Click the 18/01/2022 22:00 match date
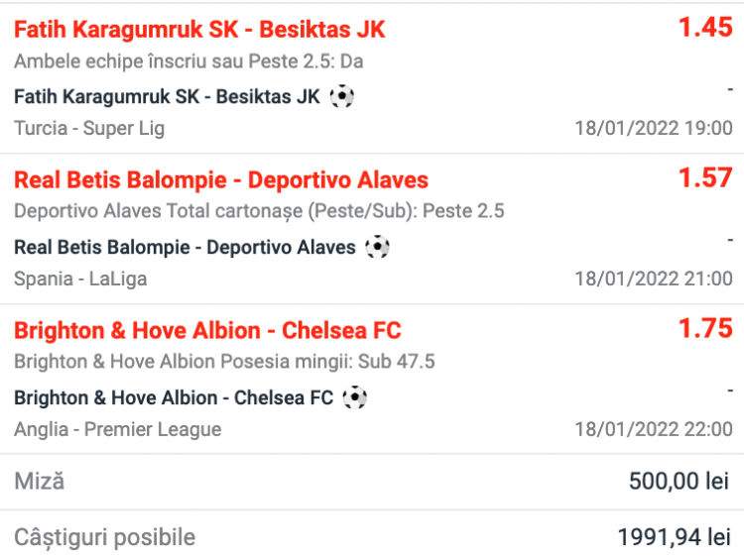 (x=654, y=429)
